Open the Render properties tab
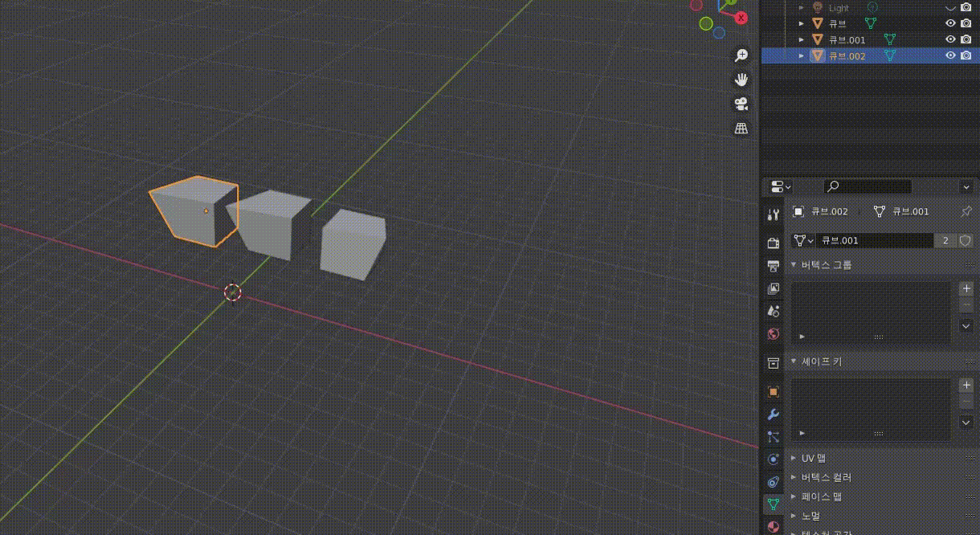 [x=774, y=243]
